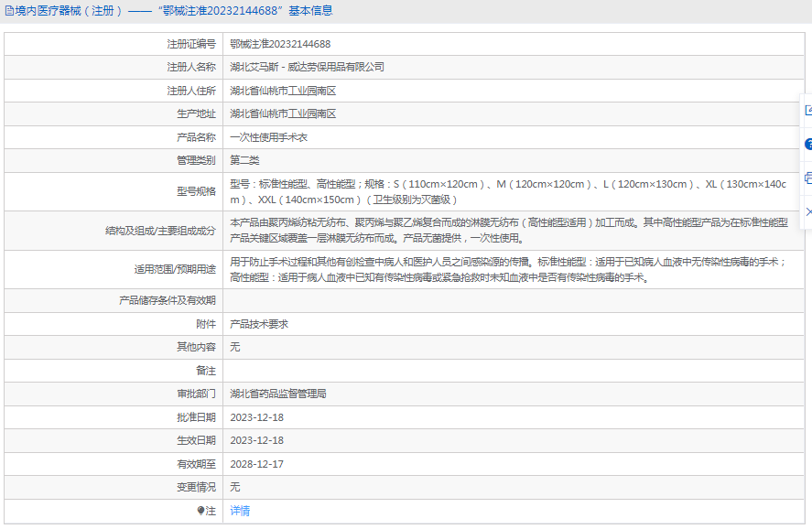Click the 产品名称 label
Viewport: 812px width, 529px height.
click(x=196, y=137)
